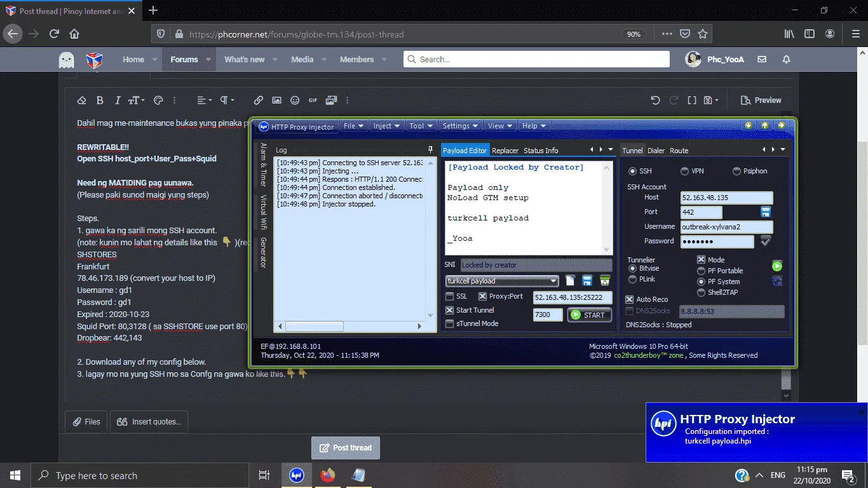Open the forum inbox envelope icon

pyautogui.click(x=762, y=59)
